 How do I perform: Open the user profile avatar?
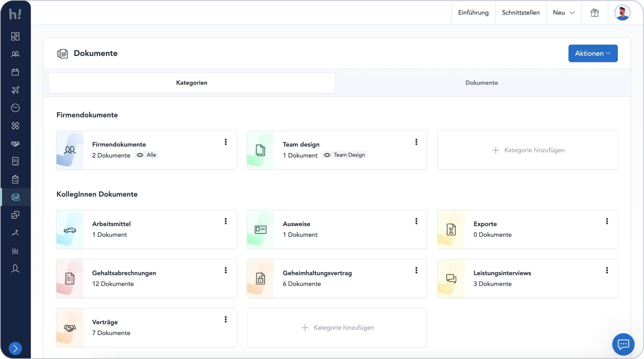coord(622,13)
